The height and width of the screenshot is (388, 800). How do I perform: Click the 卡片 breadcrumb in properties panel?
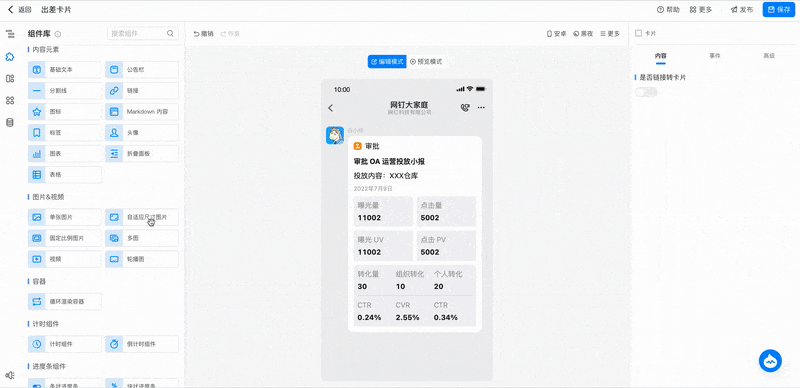(645, 33)
